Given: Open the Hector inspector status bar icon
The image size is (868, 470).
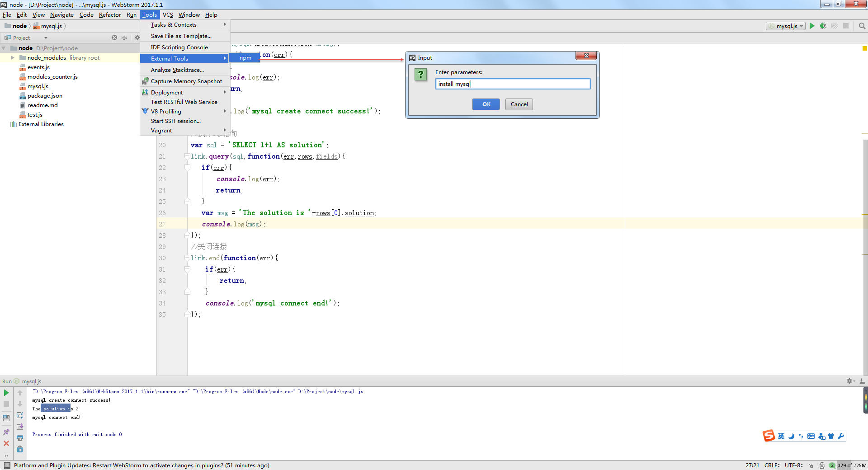Looking at the screenshot, I should pyautogui.click(x=822, y=465).
